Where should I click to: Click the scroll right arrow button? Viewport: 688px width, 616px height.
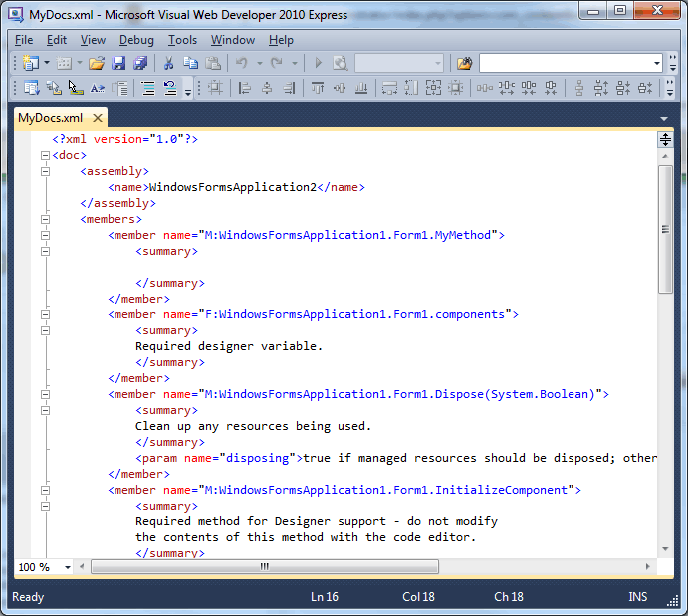pyautogui.click(x=647, y=566)
